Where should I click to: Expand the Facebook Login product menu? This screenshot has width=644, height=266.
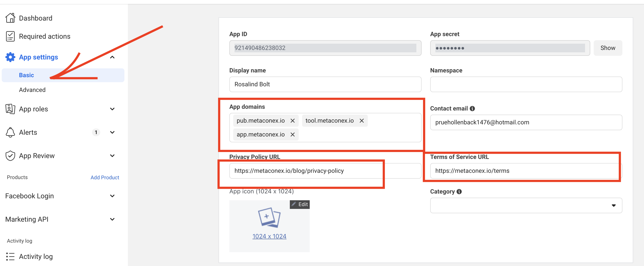tap(112, 196)
